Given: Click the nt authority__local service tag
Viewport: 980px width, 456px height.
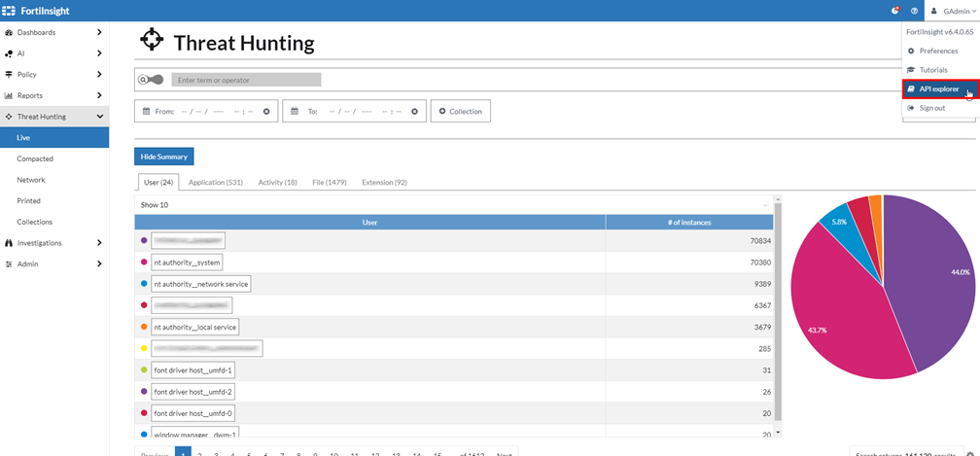Looking at the screenshot, I should pyautogui.click(x=195, y=327).
